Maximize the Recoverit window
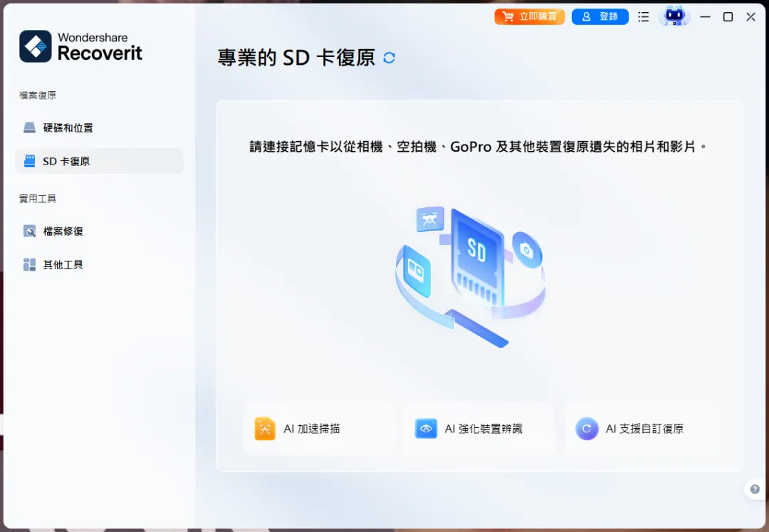The height and width of the screenshot is (532, 769). tap(728, 16)
